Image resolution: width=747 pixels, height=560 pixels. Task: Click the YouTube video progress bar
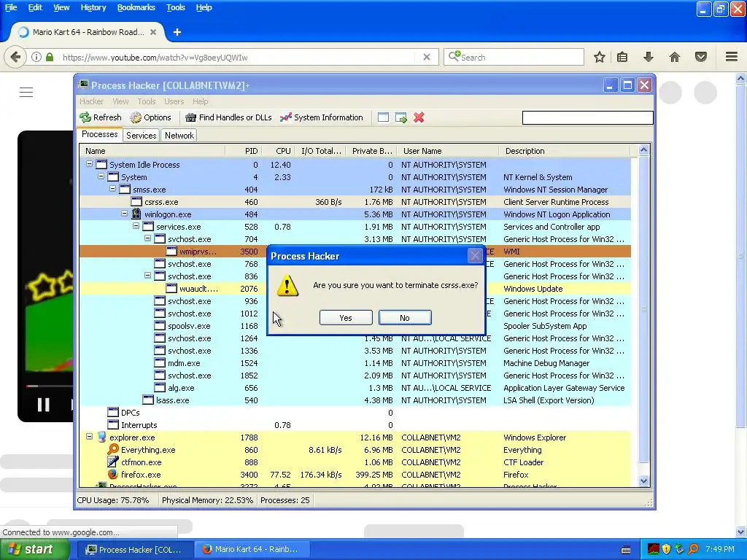pos(50,386)
